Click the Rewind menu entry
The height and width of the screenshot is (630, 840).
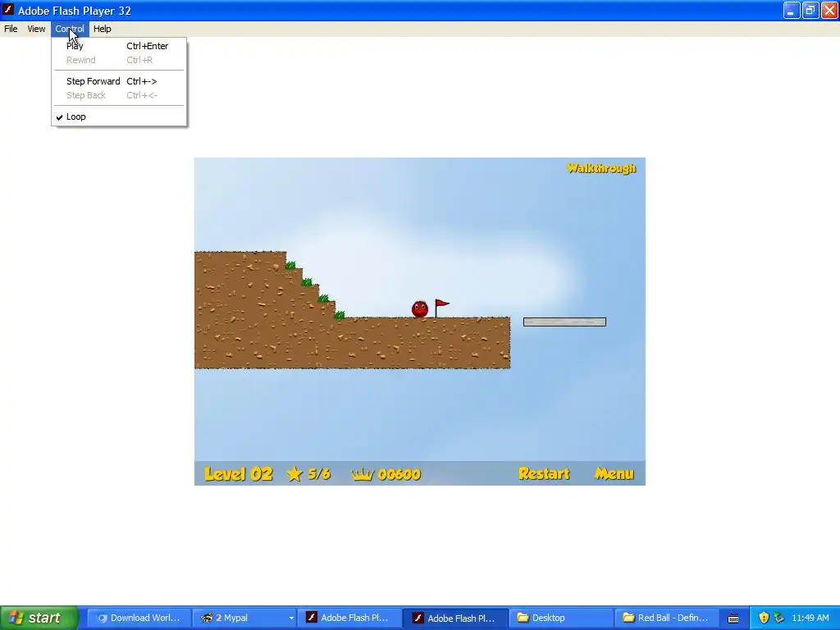click(x=119, y=60)
